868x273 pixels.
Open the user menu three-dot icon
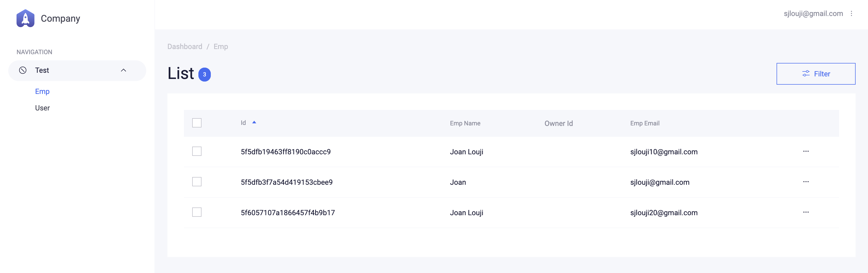(851, 13)
